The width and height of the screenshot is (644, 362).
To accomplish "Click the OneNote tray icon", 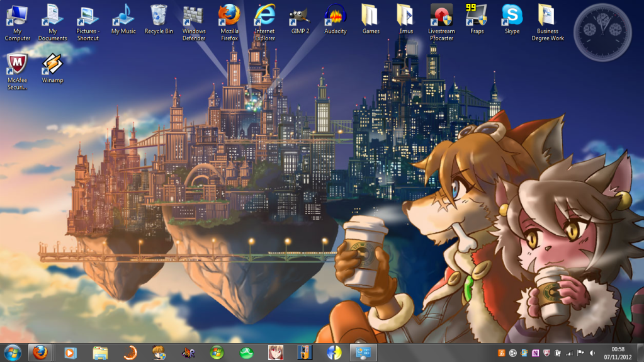I will (x=535, y=353).
